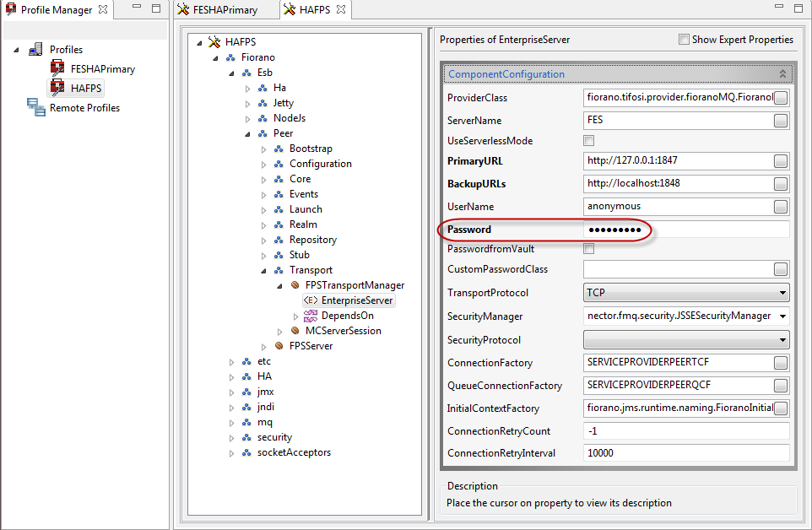Click the FESHAPrimary profile icon
The image size is (812, 530).
(x=57, y=68)
